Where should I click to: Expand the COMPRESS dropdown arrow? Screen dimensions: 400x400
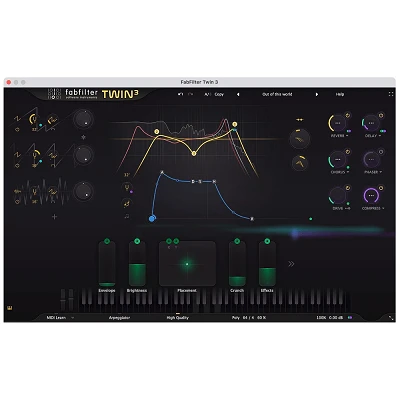pos(383,209)
